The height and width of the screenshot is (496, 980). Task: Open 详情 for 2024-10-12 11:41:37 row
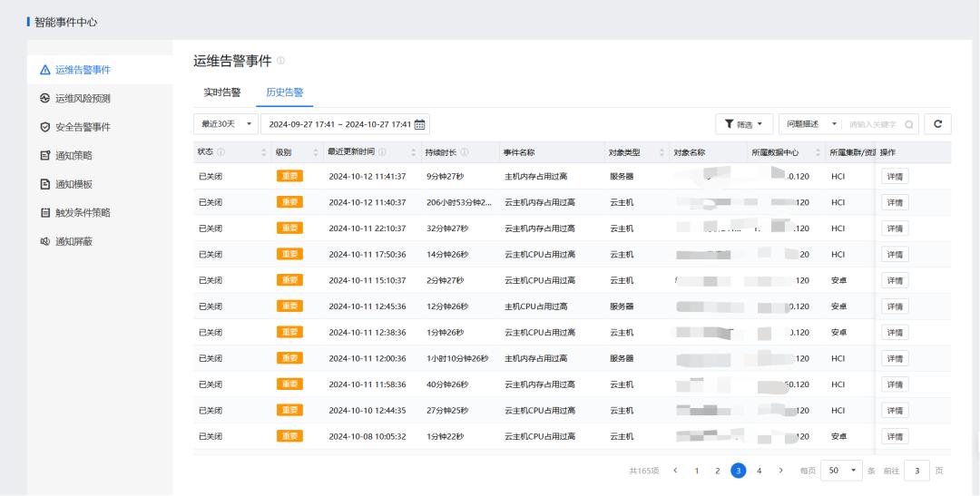coord(895,176)
